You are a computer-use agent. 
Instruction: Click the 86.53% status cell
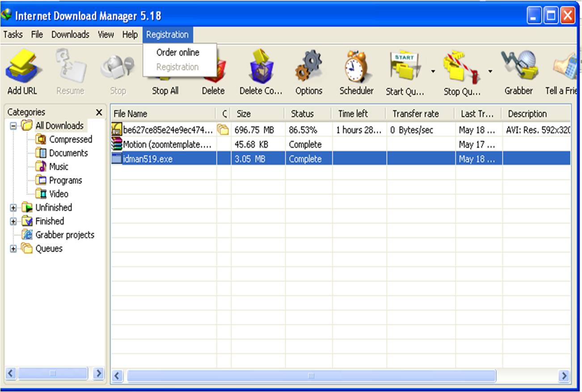pyautogui.click(x=308, y=130)
